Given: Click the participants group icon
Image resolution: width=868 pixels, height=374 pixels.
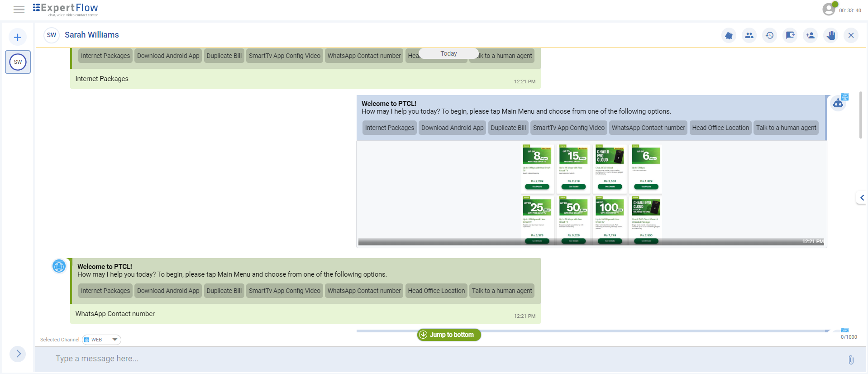Looking at the screenshot, I should click(749, 35).
